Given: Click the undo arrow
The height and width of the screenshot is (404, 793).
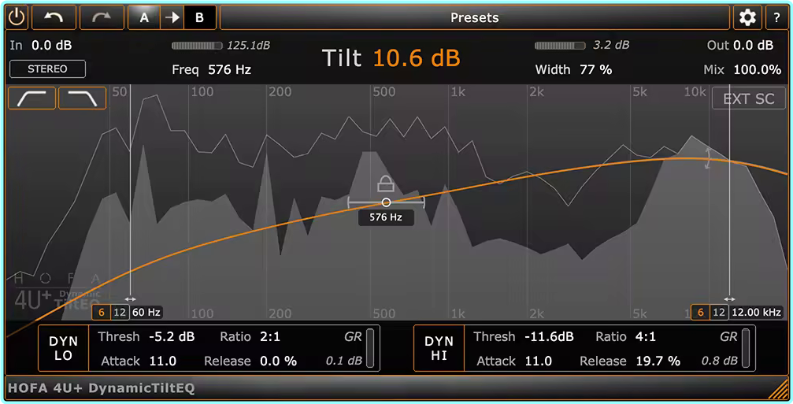Looking at the screenshot, I should tap(54, 18).
